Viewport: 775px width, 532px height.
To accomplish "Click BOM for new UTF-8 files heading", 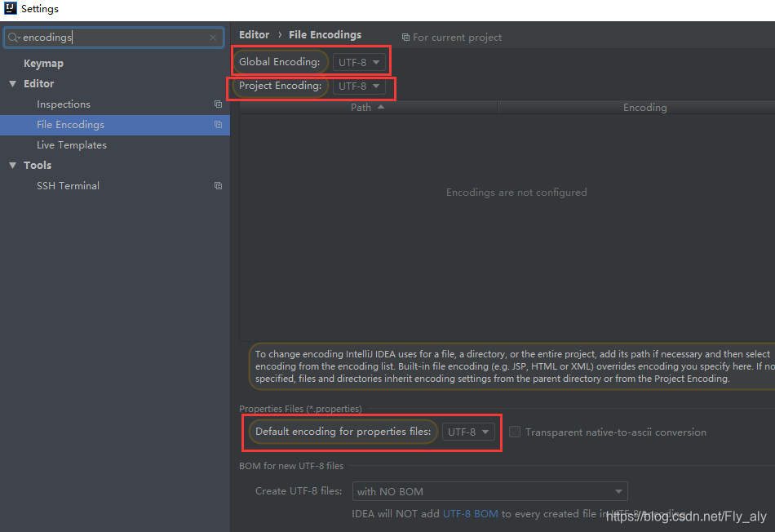I will (x=291, y=466).
